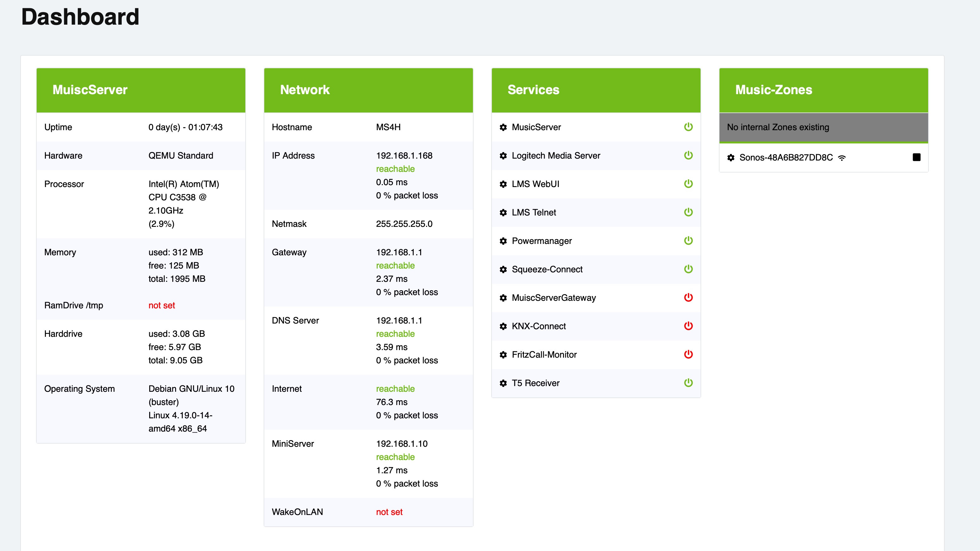980x551 pixels.
Task: Click the gear icon beside LMS WebUI
Action: [503, 184]
